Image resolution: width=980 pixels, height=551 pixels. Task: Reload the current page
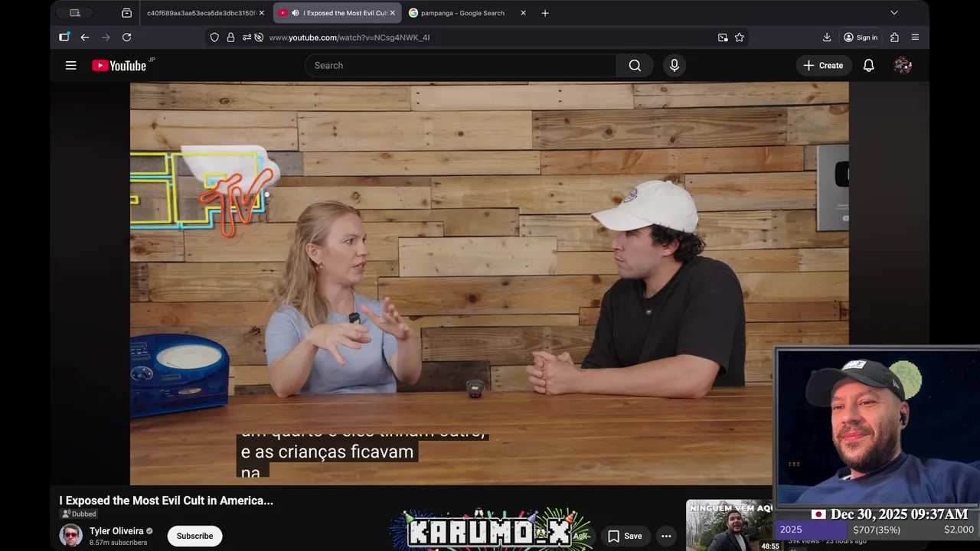(x=127, y=37)
